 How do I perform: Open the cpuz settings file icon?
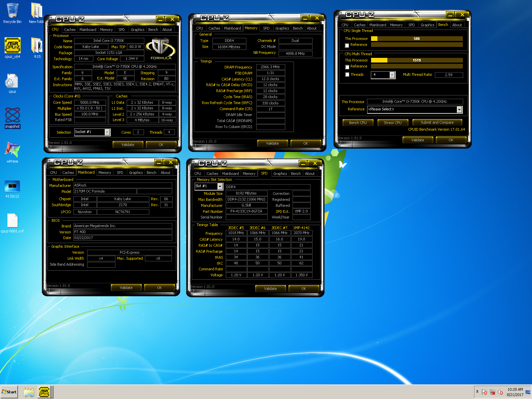(x=12, y=83)
